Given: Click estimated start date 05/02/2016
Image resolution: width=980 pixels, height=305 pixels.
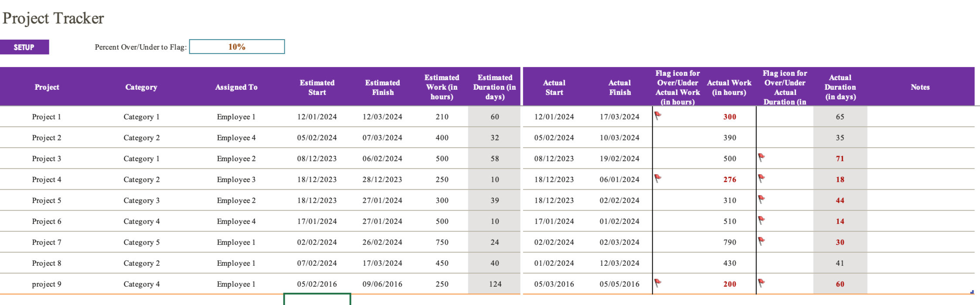Looking at the screenshot, I should click(317, 284).
